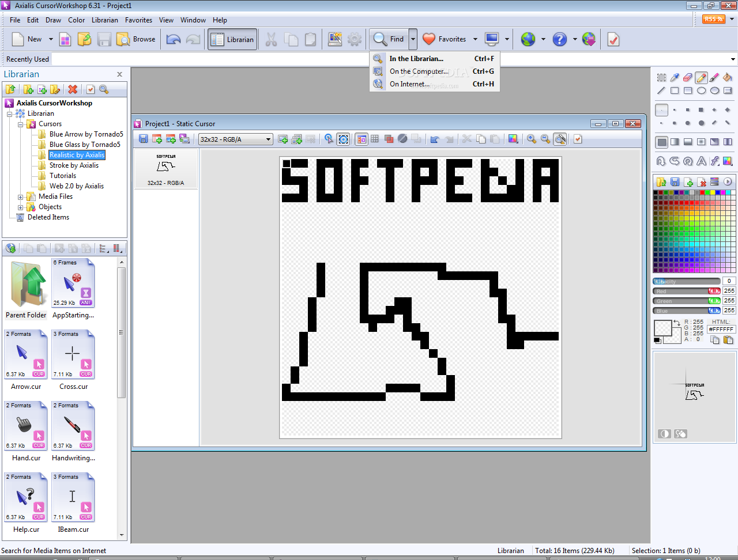Click the Find button
Screen dimensions: 738x560
389,39
